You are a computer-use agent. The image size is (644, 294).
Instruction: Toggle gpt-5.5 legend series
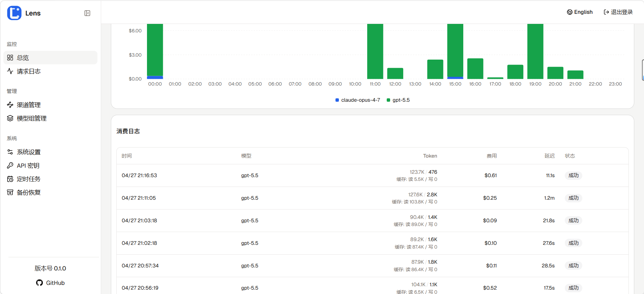click(x=398, y=100)
